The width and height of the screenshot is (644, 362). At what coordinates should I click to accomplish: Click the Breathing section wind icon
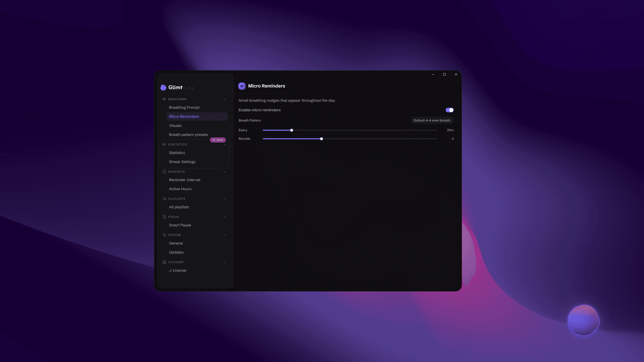(164, 99)
